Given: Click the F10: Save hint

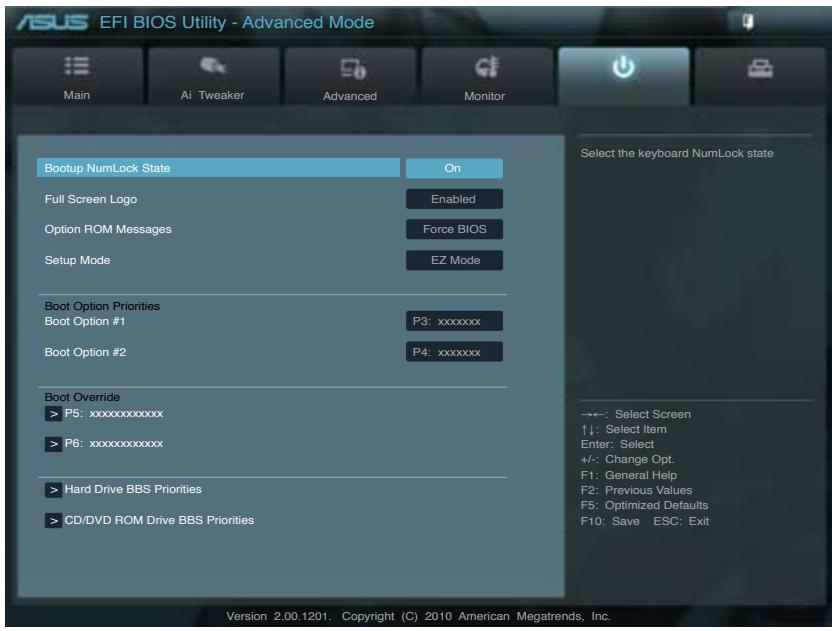Looking at the screenshot, I should tap(610, 521).
